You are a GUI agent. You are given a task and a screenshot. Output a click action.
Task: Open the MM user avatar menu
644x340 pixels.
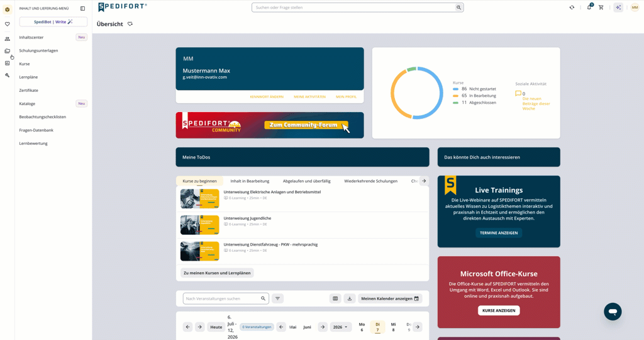pyautogui.click(x=635, y=8)
